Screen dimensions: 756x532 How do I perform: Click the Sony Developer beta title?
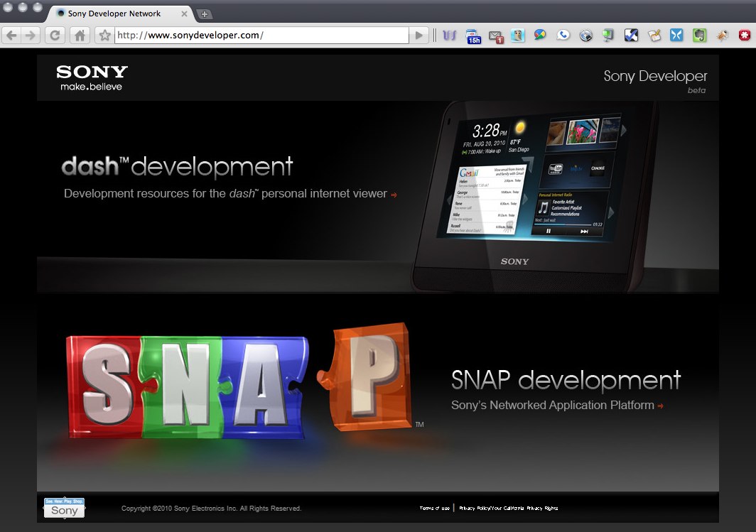[655, 82]
